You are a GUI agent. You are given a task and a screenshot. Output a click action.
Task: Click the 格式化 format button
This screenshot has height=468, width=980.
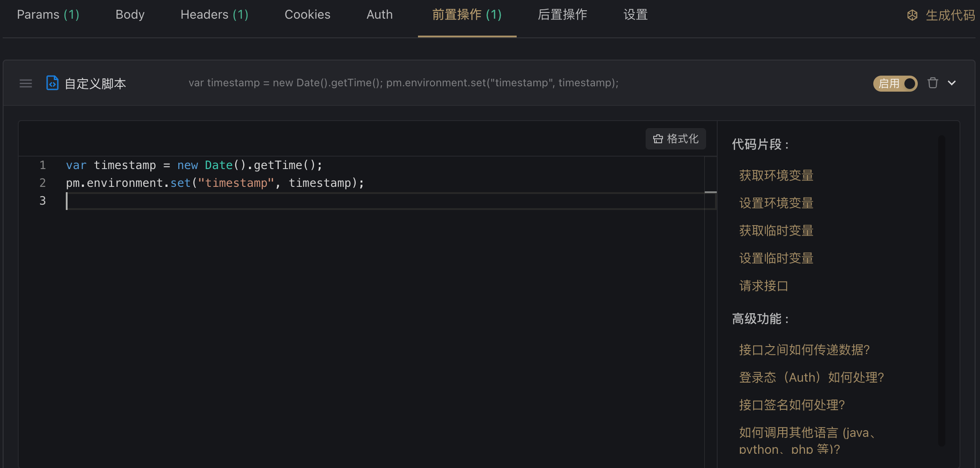click(x=675, y=139)
